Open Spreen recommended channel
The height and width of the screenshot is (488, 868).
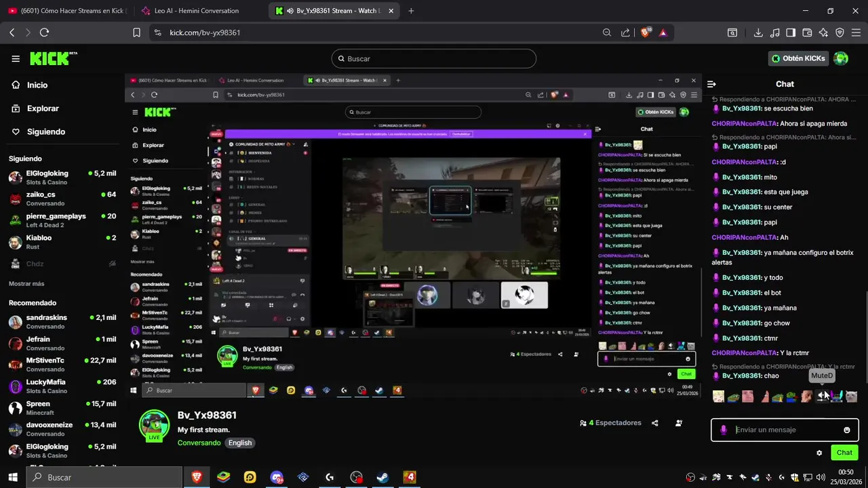pyautogui.click(x=62, y=408)
